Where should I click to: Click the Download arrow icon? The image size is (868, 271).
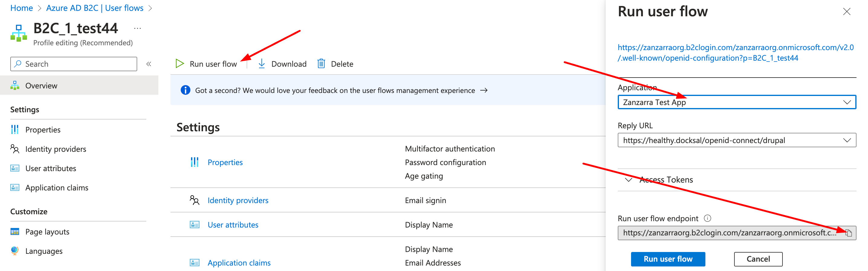tap(261, 64)
